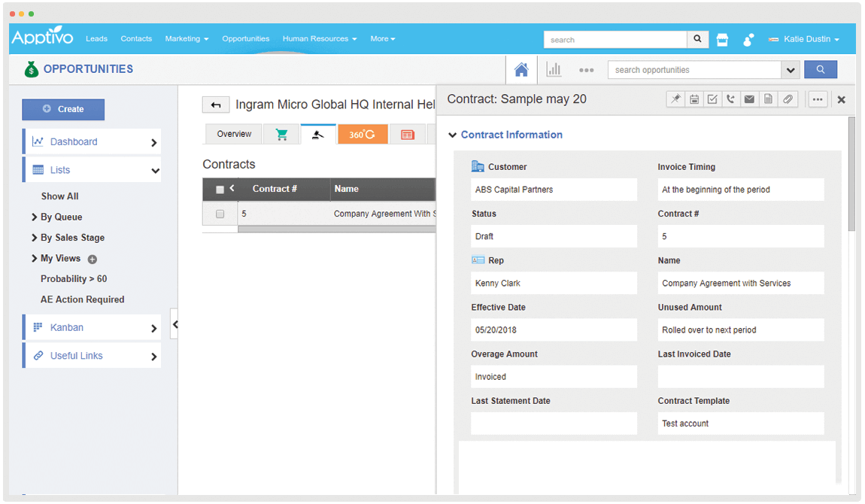Click the shopping cart tab icon
This screenshot has height=504, width=865.
pyautogui.click(x=281, y=135)
